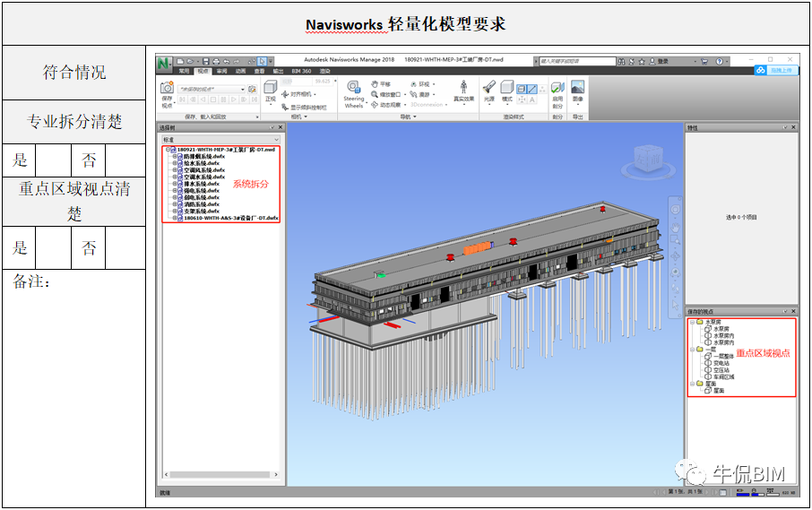The height and width of the screenshot is (510, 812).
Task: Select 强电系统.dwfx in the selection tree
Action: coord(202,191)
